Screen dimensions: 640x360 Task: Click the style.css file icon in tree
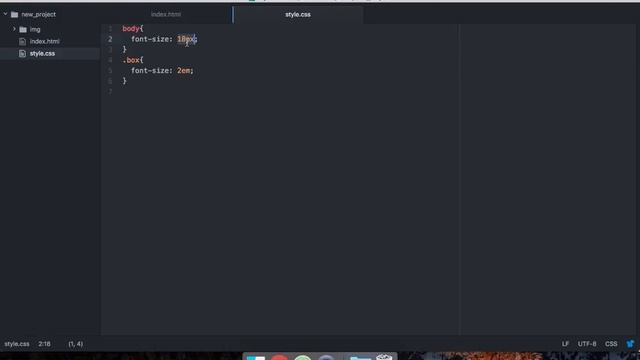point(22,53)
